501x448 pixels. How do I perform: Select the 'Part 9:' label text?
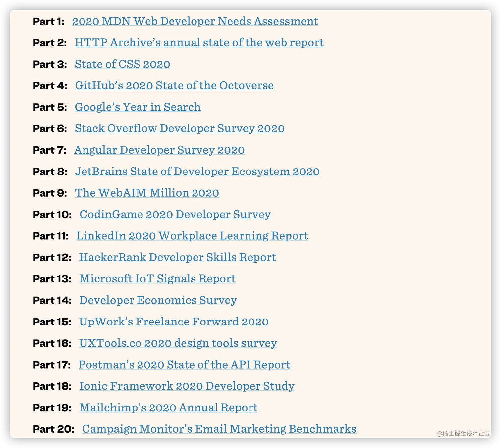tap(50, 193)
